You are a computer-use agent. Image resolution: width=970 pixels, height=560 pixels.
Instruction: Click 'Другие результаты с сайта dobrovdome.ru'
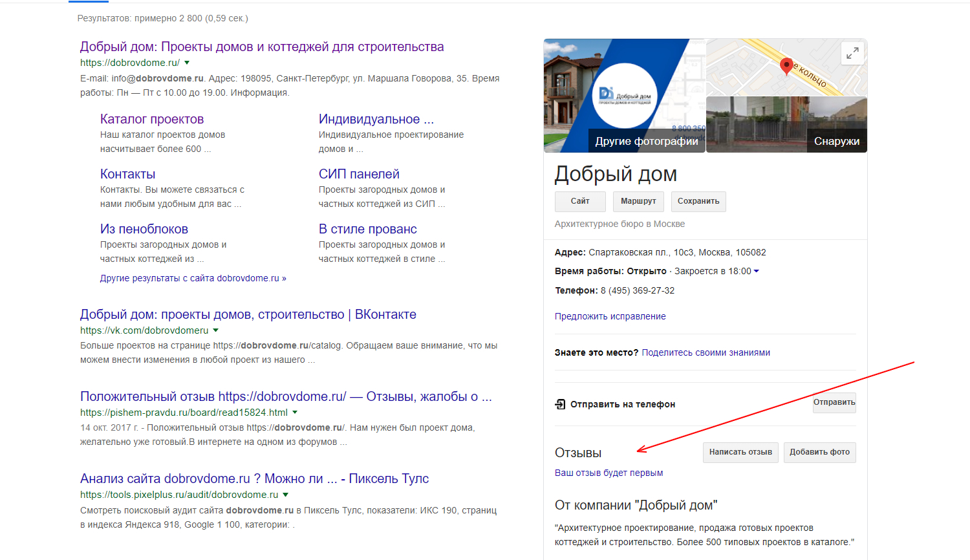[x=193, y=278]
